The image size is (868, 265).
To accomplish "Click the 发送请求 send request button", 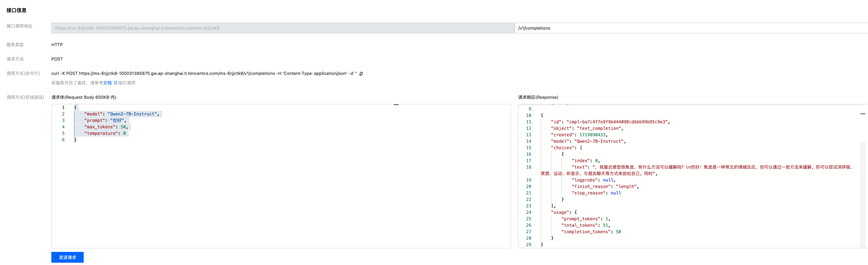I will click(67, 257).
